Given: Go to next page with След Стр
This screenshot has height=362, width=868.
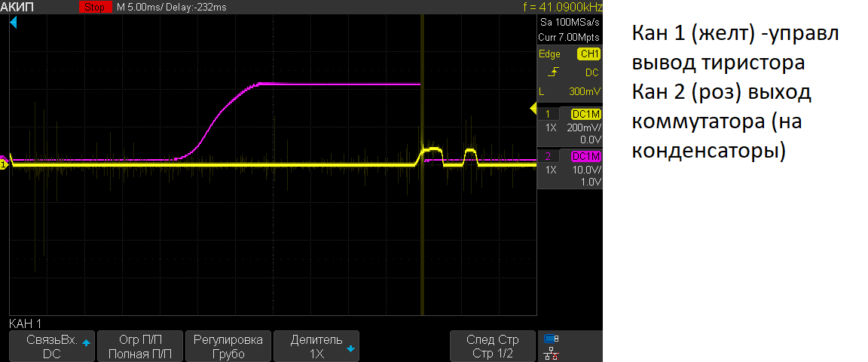Looking at the screenshot, I should (493, 346).
